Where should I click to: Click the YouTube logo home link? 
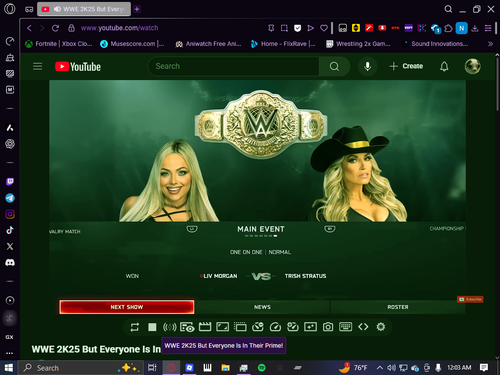(78, 66)
